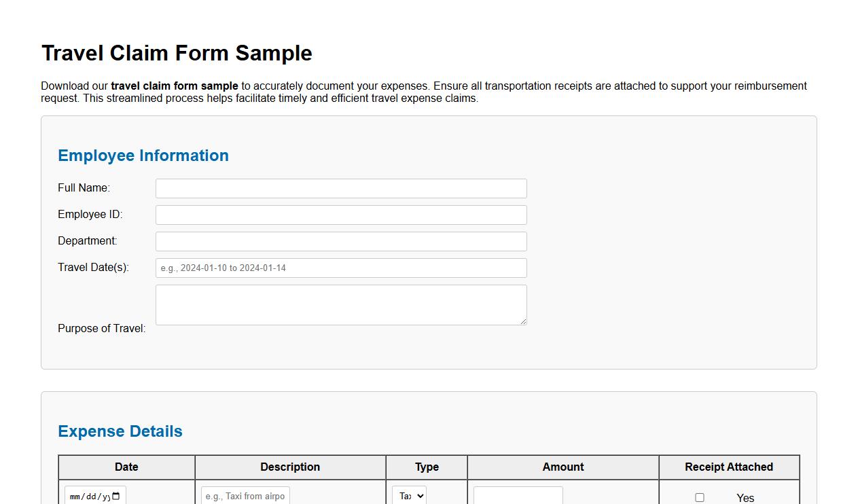Click the Date column header

(x=126, y=467)
